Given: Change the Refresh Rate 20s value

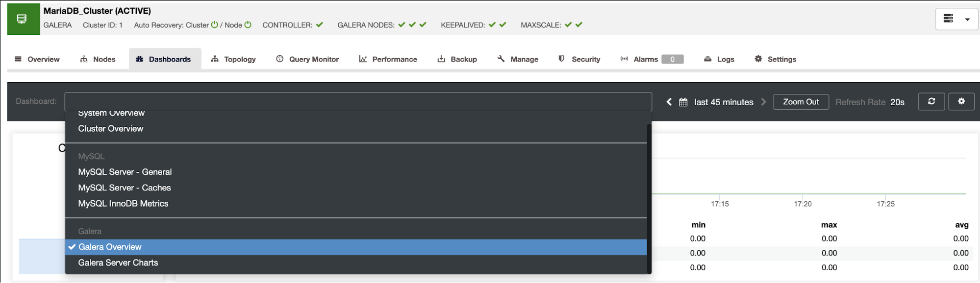Looking at the screenshot, I should [x=897, y=102].
